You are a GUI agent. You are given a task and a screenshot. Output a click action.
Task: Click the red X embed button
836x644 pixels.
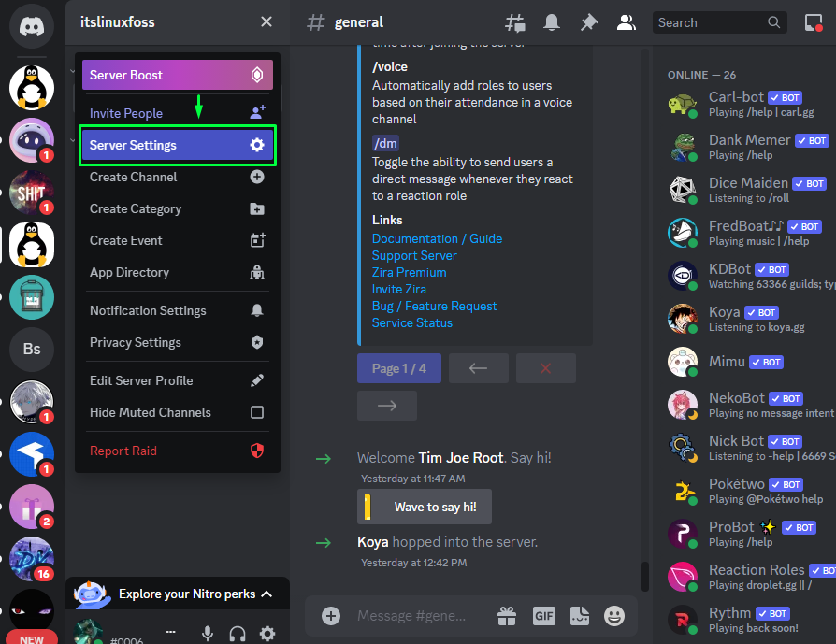point(545,368)
